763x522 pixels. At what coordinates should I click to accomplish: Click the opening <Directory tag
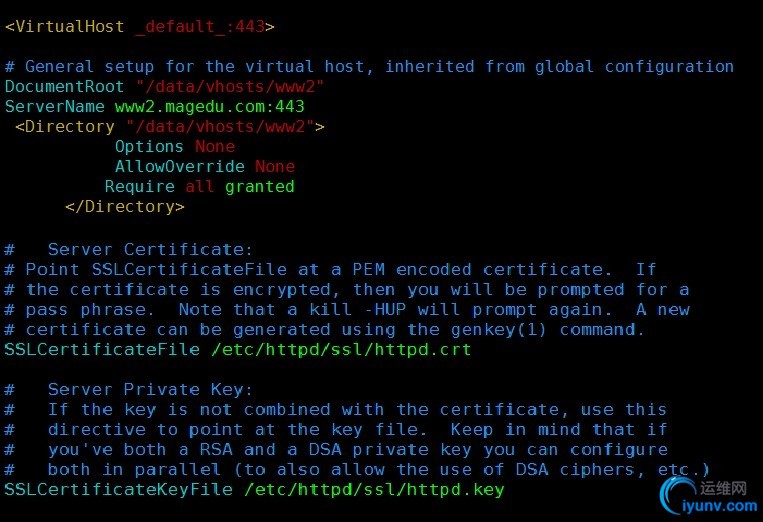point(65,126)
